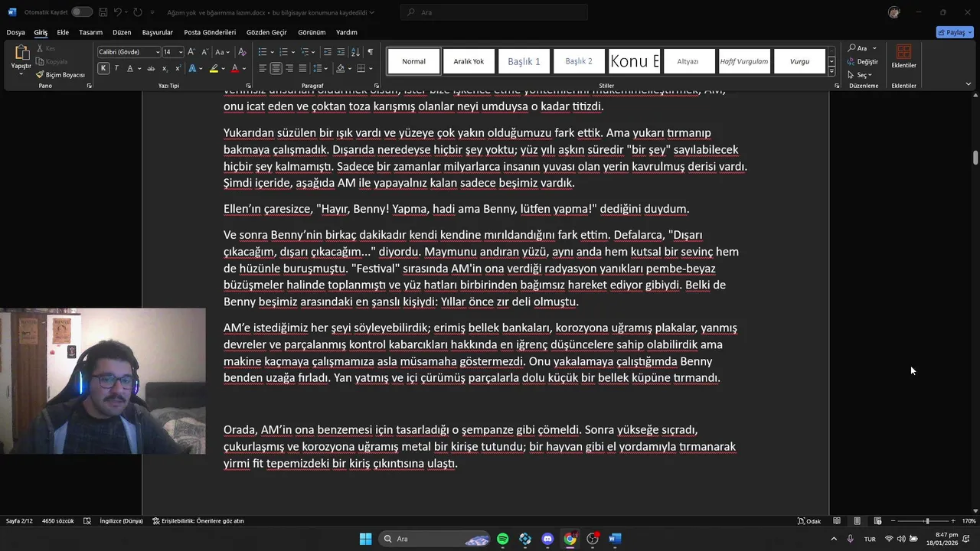Align text right

pyautogui.click(x=289, y=68)
